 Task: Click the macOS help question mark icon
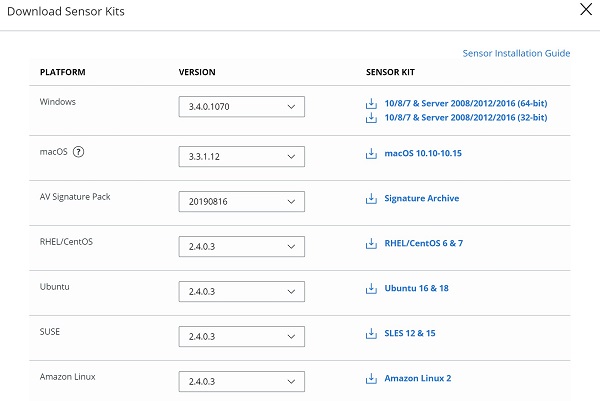[x=78, y=152]
